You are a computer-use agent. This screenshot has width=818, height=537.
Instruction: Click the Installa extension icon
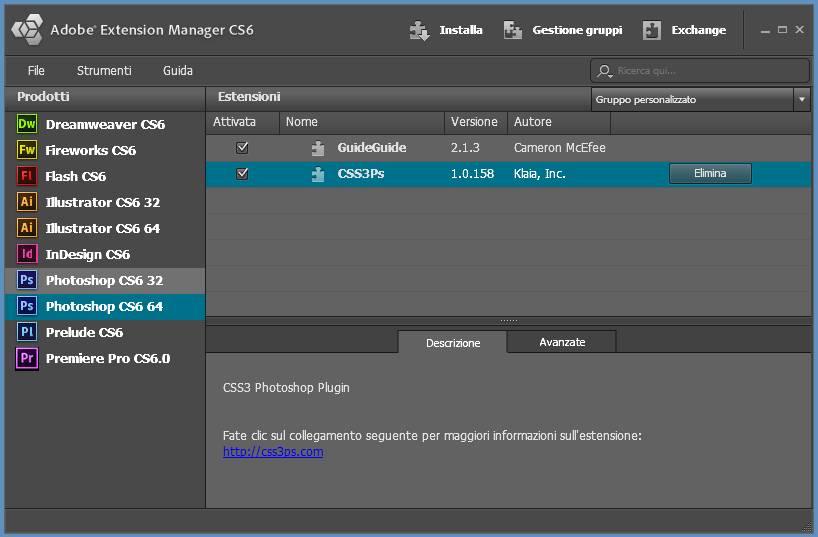click(x=419, y=30)
